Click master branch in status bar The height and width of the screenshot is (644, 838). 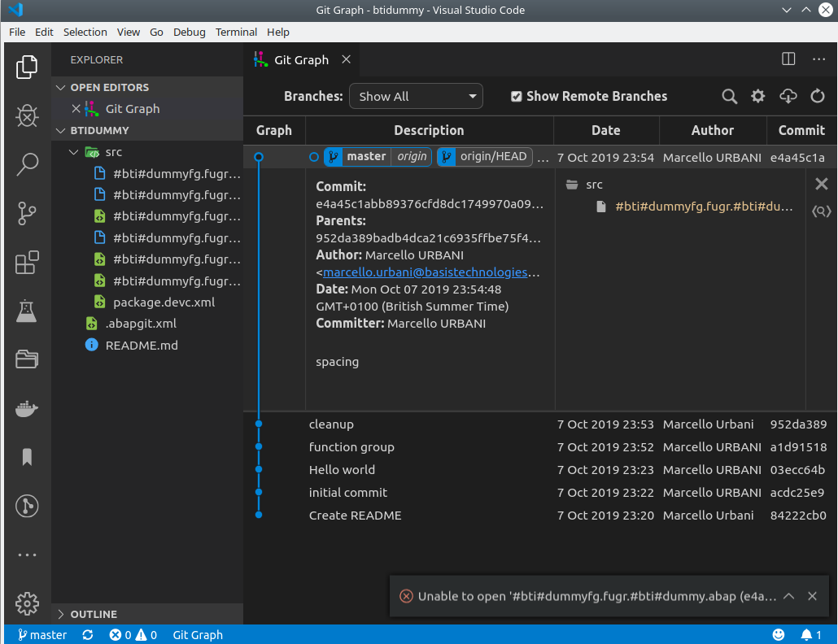pos(42,635)
